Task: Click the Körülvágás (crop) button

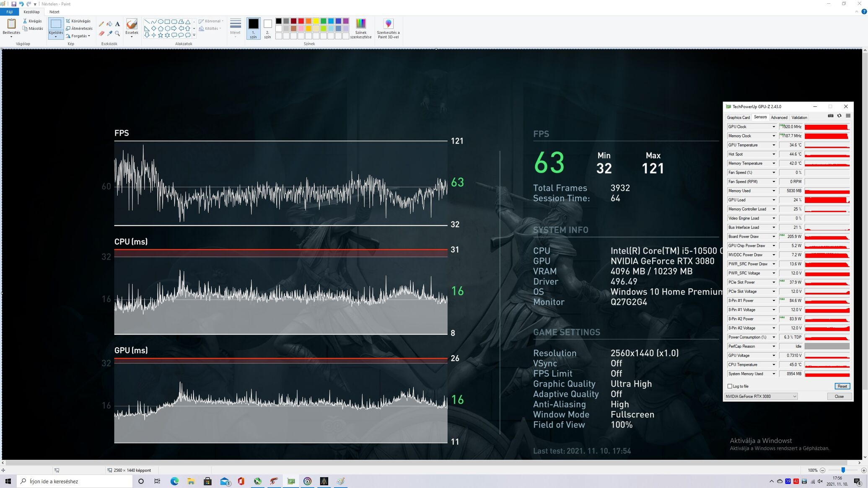Action: point(78,21)
